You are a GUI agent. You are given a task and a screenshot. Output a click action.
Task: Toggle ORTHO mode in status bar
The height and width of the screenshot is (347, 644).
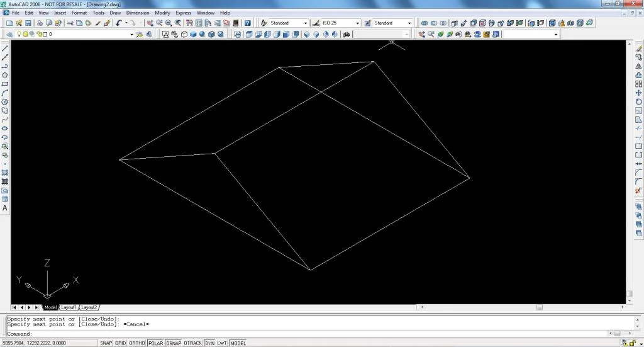coord(136,343)
